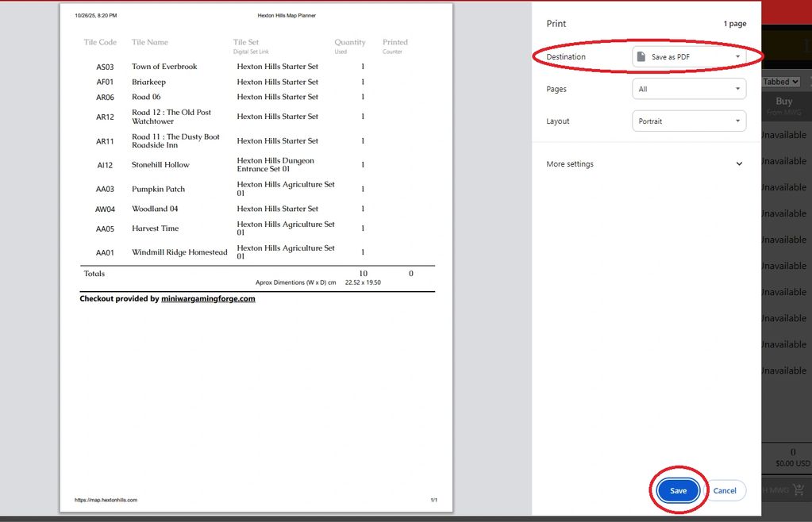Open the Layout dropdown set to Portrait
812x522 pixels.
pyautogui.click(x=689, y=121)
